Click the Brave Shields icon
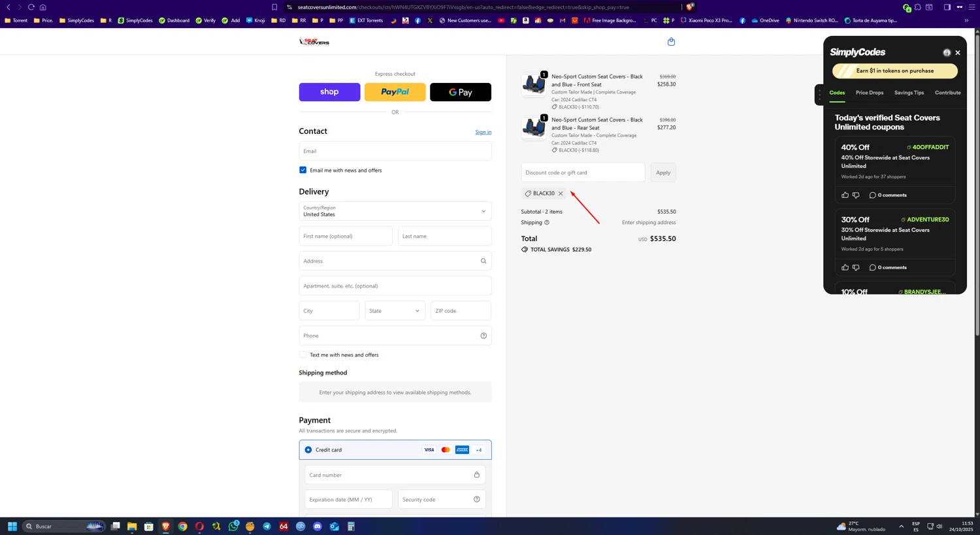The image size is (980, 535). (690, 7)
